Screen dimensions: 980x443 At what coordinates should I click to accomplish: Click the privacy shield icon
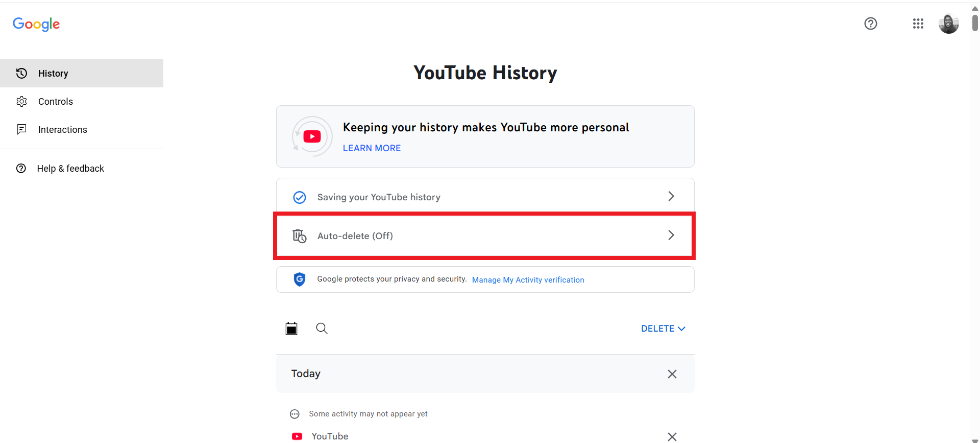(x=299, y=279)
